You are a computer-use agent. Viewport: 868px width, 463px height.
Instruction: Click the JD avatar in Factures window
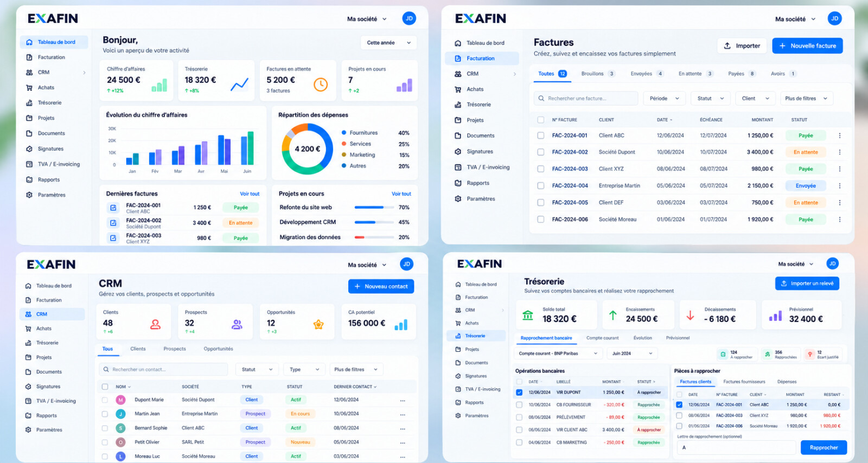coord(835,18)
